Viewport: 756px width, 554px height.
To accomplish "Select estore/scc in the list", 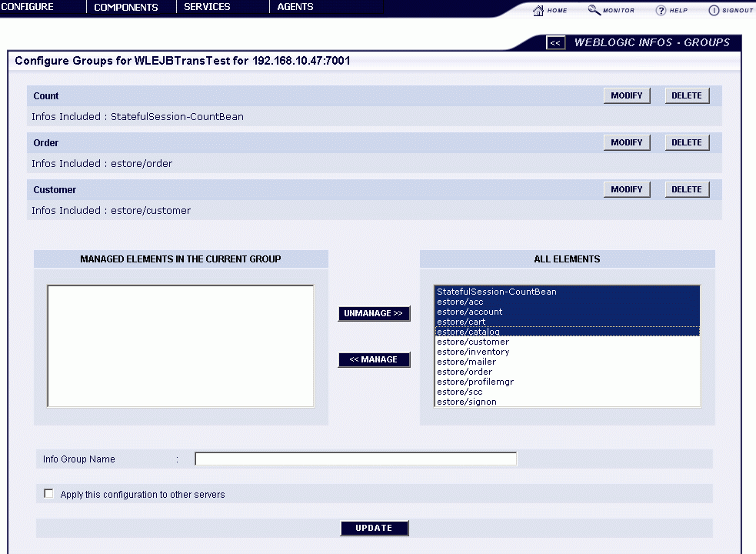I will coord(567,392).
